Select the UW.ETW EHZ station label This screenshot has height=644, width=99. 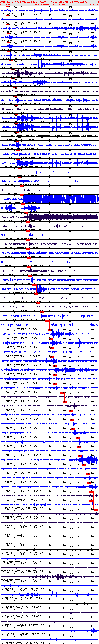6,14
